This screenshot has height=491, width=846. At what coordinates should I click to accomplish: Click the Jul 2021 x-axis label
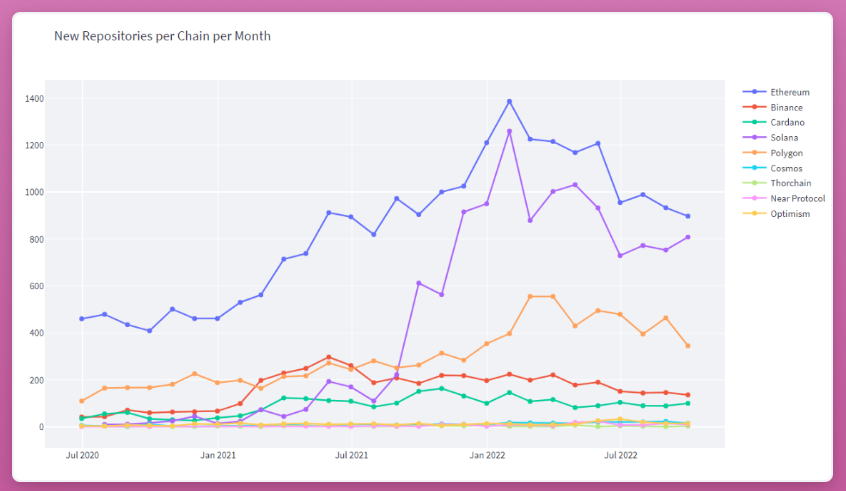pos(351,455)
